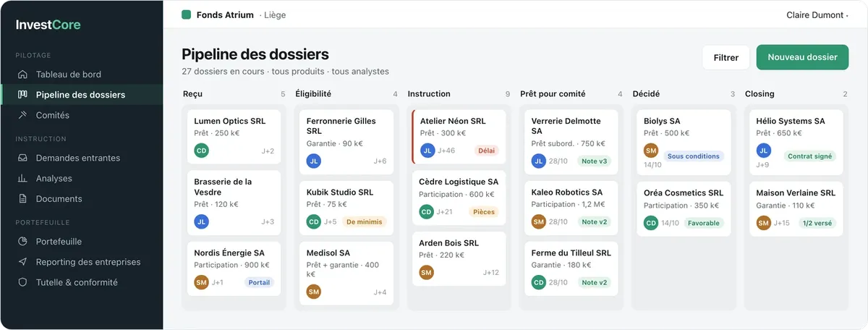The width and height of the screenshot is (868, 330).
Task: Click the Analyses bar chart icon
Action: pos(22,178)
